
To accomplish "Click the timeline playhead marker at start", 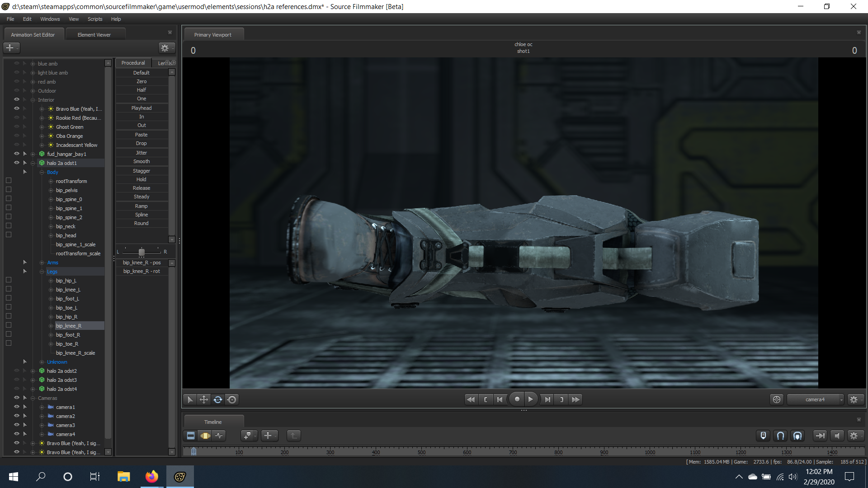I will (193, 451).
